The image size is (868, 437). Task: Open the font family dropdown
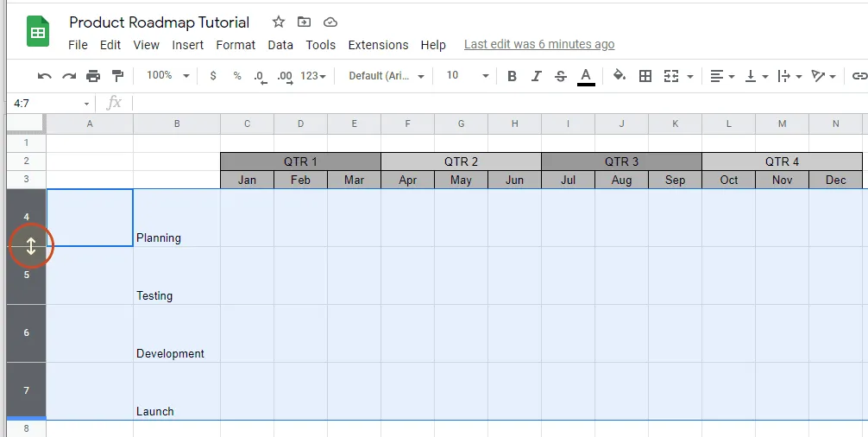click(x=386, y=76)
